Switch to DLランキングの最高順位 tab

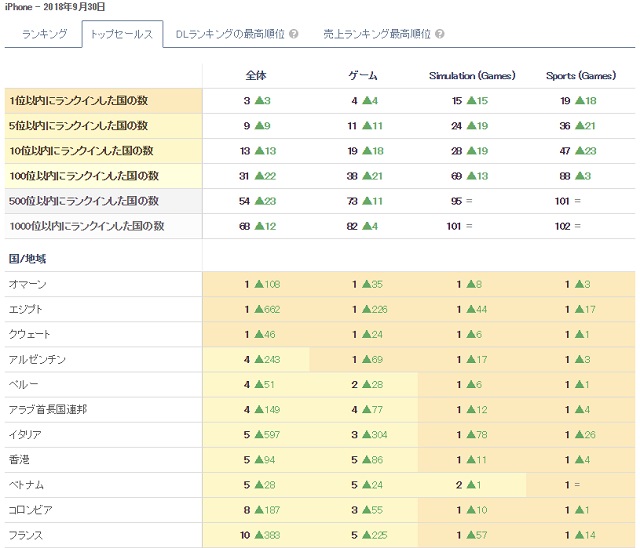(x=230, y=34)
